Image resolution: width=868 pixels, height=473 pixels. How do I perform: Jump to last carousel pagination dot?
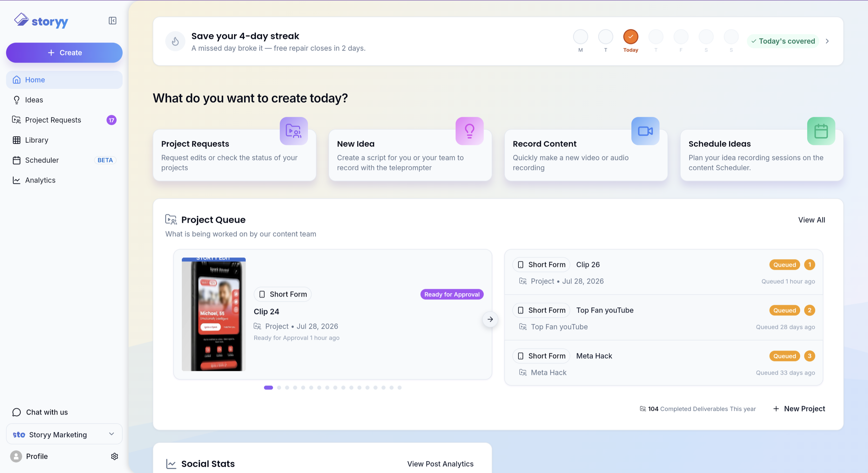point(399,388)
